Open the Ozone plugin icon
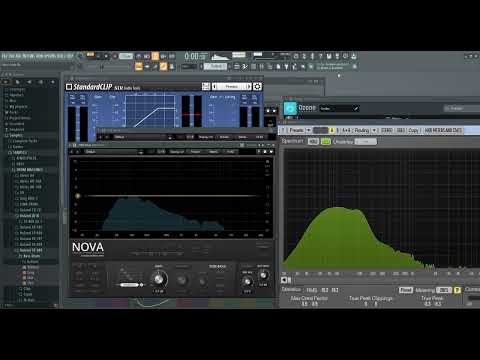 click(290, 108)
